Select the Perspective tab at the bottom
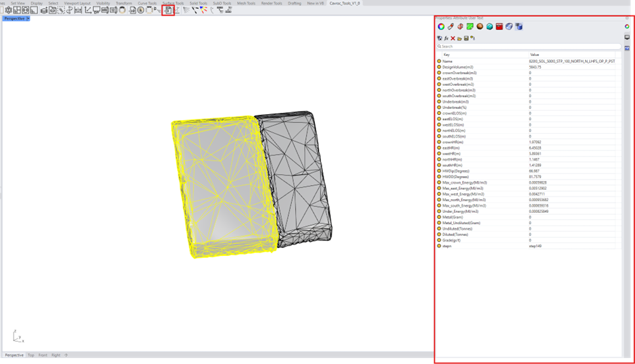This screenshot has height=364, width=635. pos(14,355)
